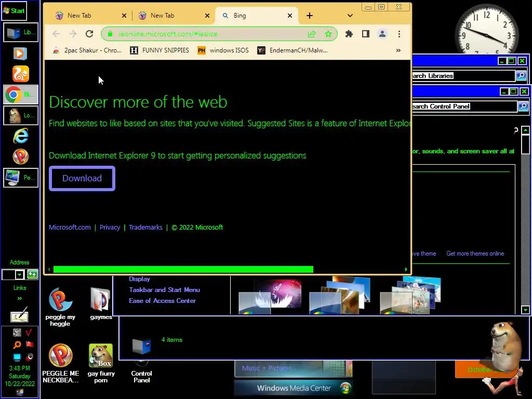Switch to the Libraries taskbar button
Viewport: 532px width, 399px height.
pyautogui.click(x=21, y=33)
